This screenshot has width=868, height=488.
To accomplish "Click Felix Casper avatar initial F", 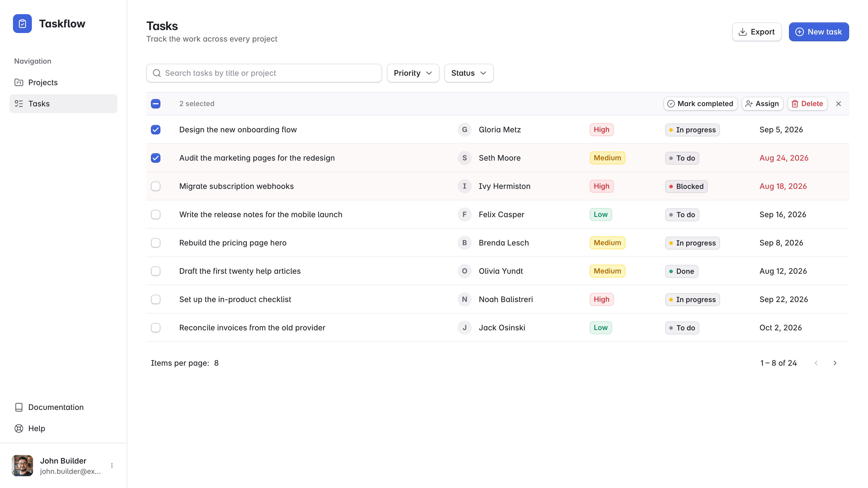I will tap(464, 215).
